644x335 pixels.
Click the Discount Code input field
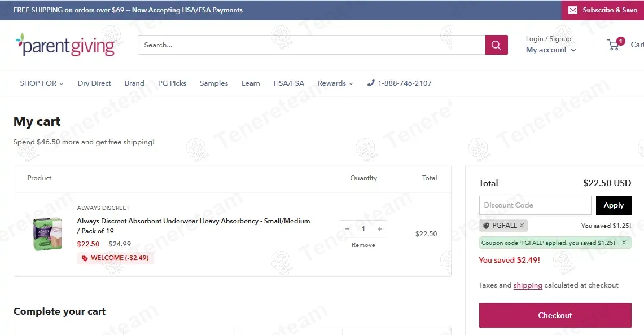click(535, 205)
